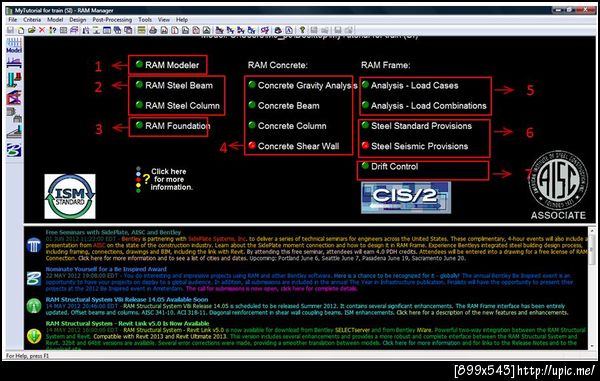Click Analysis - Load Cases status entry
Viewport: 600px width, 381px height.
pyautogui.click(x=410, y=85)
